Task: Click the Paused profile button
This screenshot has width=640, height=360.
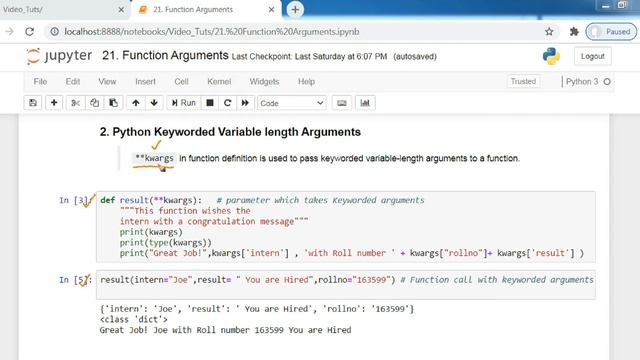Action: [x=611, y=31]
